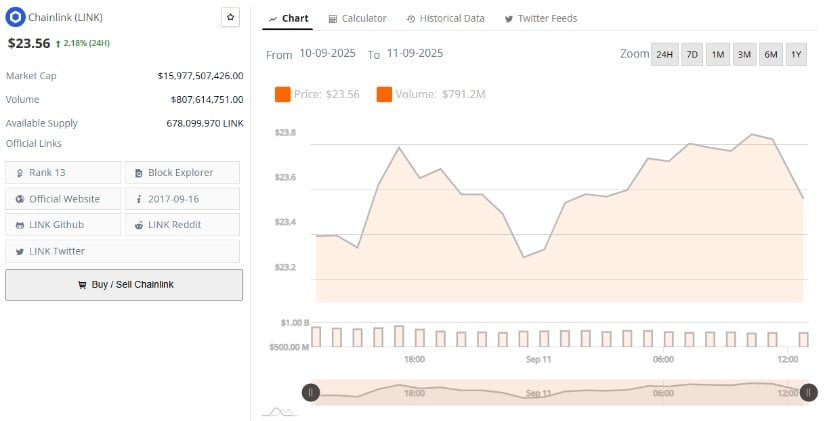The height and width of the screenshot is (421, 825).
Task: Toggle the Price series orange swatch
Action: (x=283, y=94)
